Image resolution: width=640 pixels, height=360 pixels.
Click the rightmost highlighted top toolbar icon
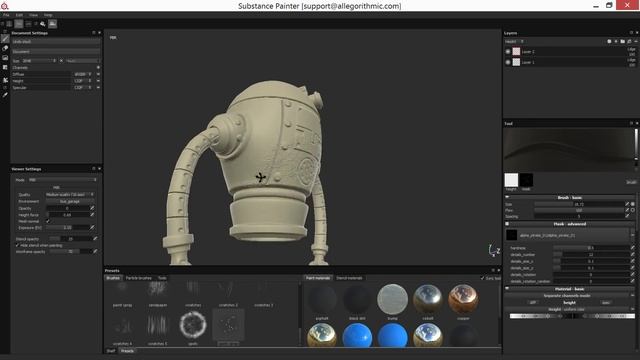53,24
